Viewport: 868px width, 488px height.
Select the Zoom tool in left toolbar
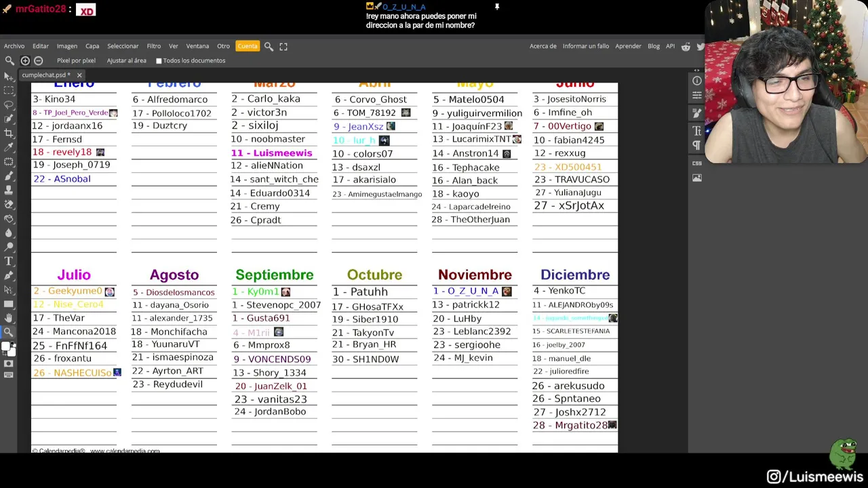9,333
